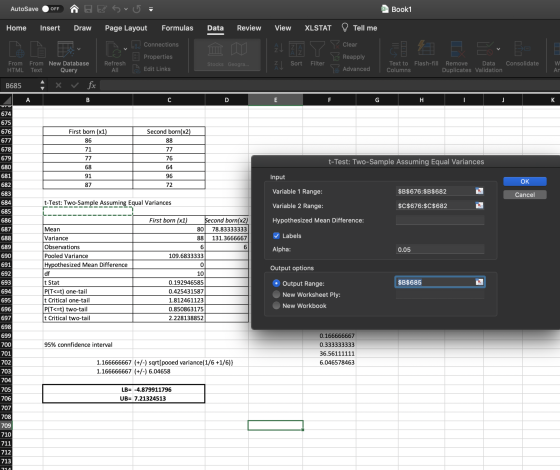Switch to the Insert ribbon tab
The height and width of the screenshot is (470, 560).
tap(50, 28)
